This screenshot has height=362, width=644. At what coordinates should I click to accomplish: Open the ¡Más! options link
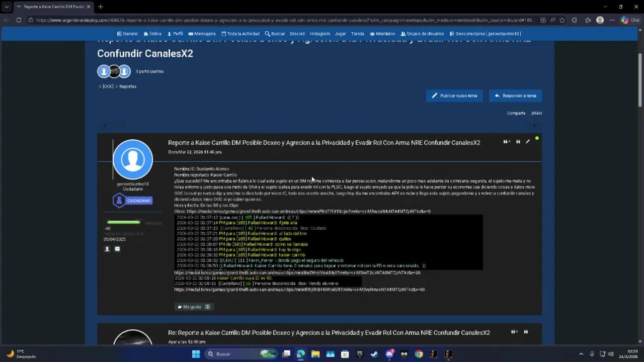tap(536, 113)
